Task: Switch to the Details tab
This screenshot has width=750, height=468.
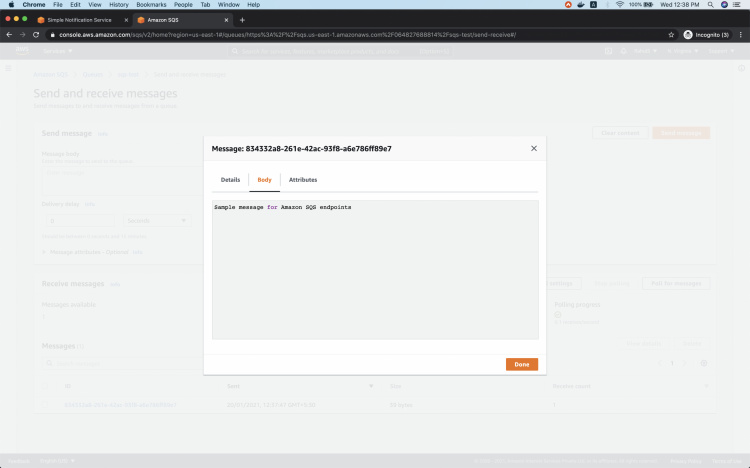Action: [x=230, y=179]
